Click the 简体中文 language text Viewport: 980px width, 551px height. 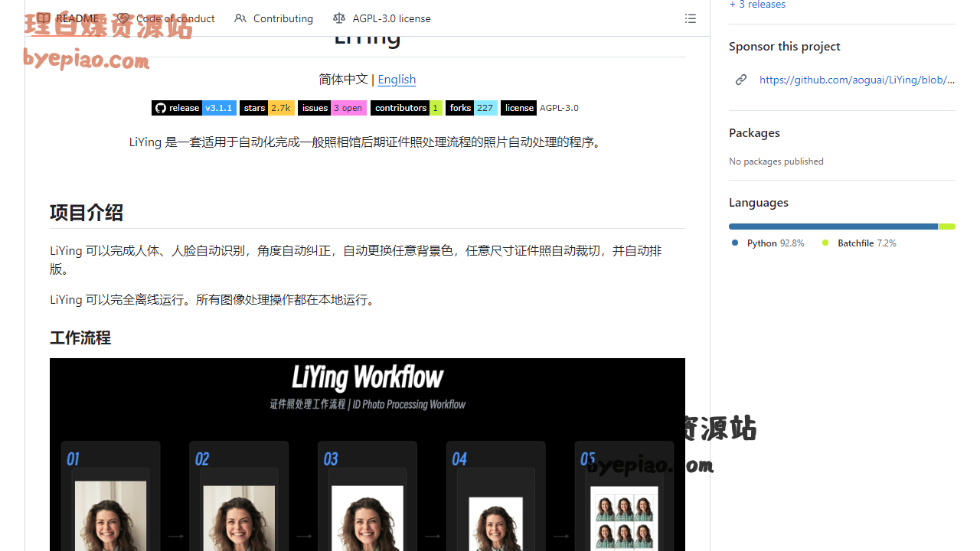coord(343,79)
